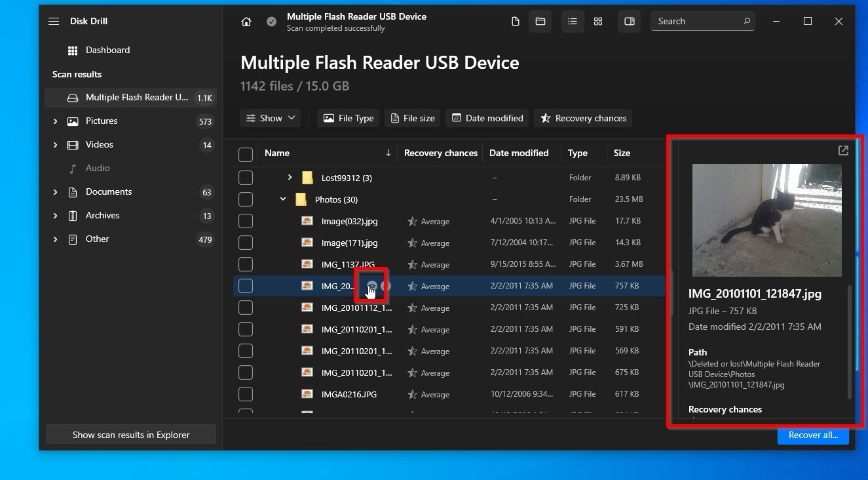
Task: Switch to the folder tree view icon
Action: point(540,22)
